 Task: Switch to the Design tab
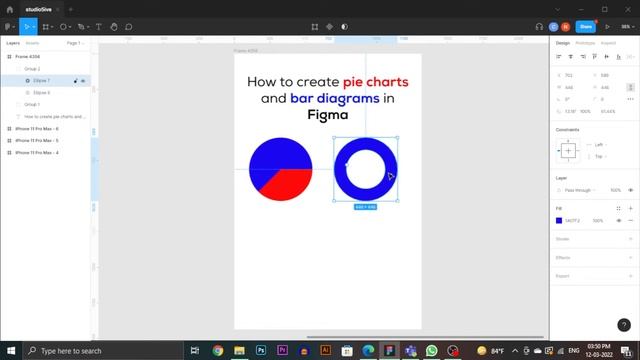pos(562,43)
